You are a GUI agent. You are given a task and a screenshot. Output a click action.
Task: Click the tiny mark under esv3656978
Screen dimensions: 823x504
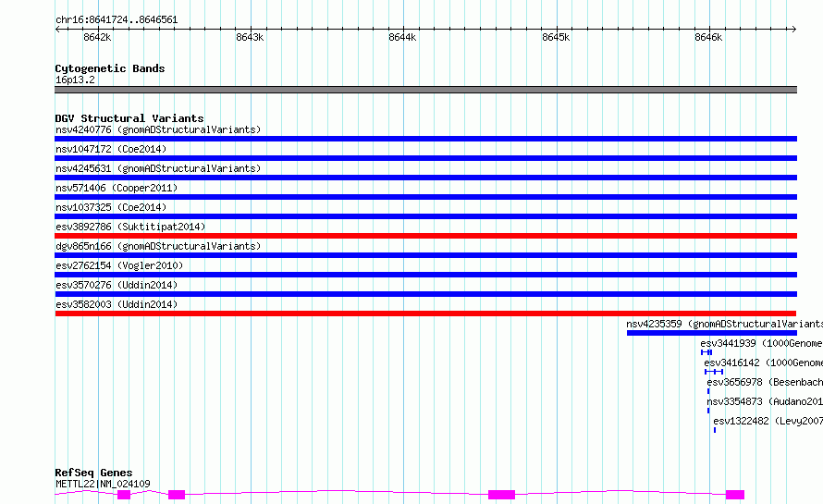click(x=708, y=391)
